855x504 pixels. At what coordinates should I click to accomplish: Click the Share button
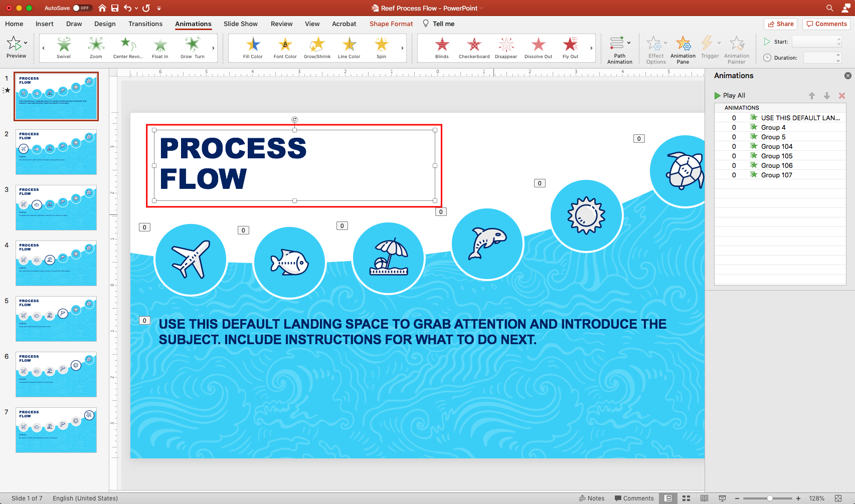[x=780, y=24]
